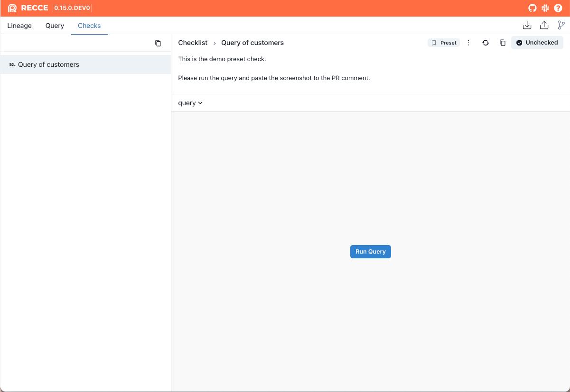Click the rerun refresh icon in check header

[486, 43]
